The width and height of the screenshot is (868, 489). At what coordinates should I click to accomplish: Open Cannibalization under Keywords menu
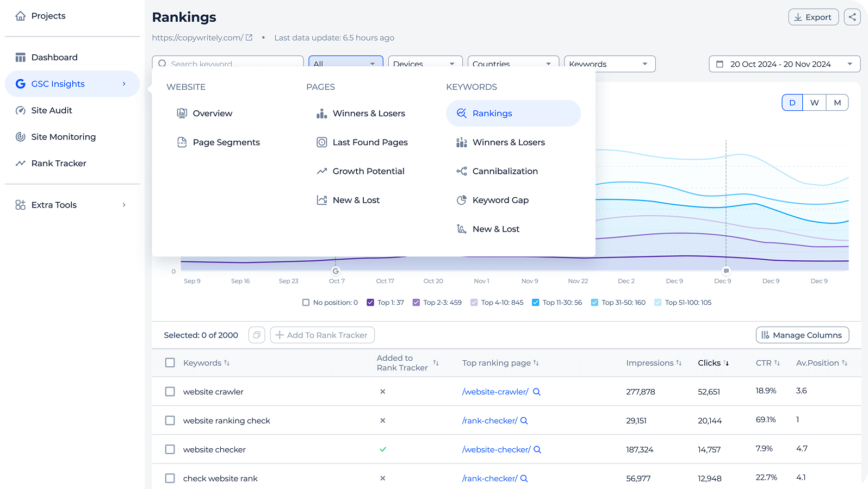(x=505, y=171)
